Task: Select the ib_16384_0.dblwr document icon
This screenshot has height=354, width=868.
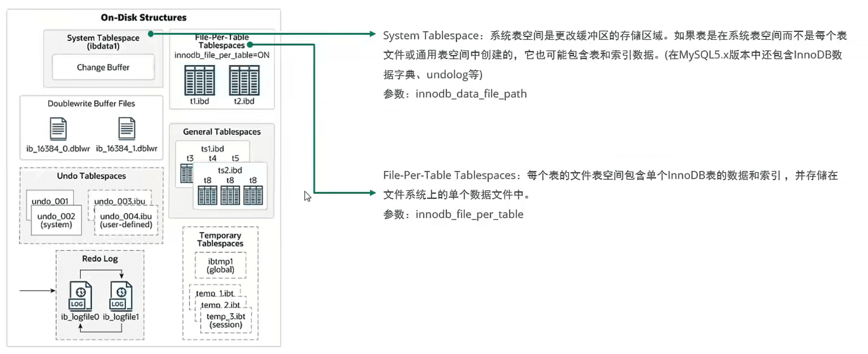Action: pyautogui.click(x=58, y=129)
